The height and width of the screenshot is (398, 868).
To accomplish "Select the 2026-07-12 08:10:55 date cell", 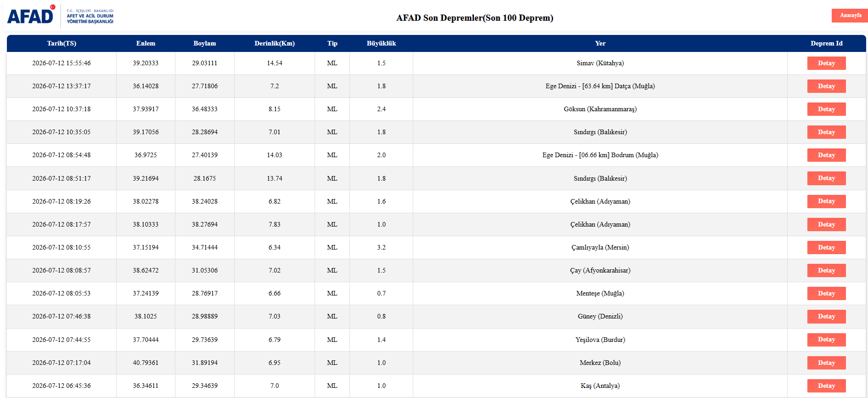I will 62,248.
